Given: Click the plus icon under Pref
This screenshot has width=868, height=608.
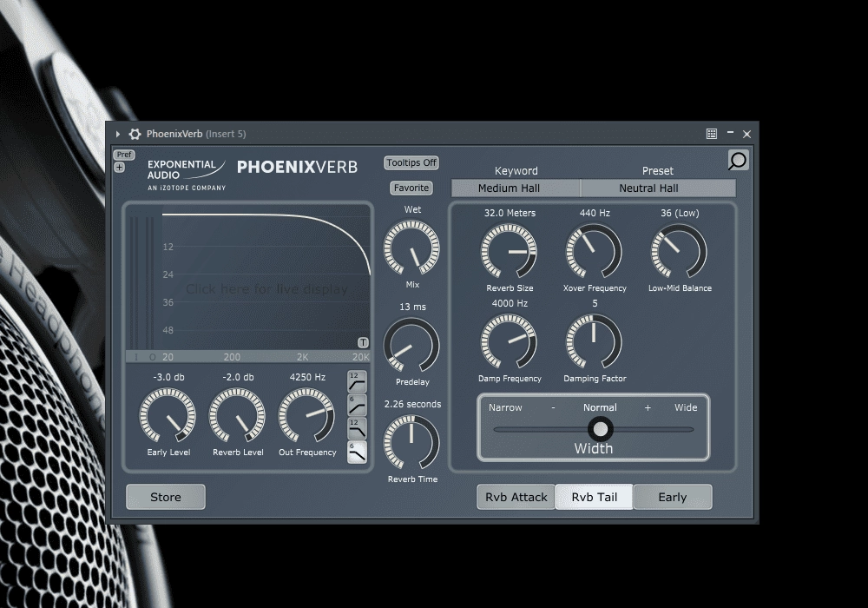Looking at the screenshot, I should [x=120, y=168].
